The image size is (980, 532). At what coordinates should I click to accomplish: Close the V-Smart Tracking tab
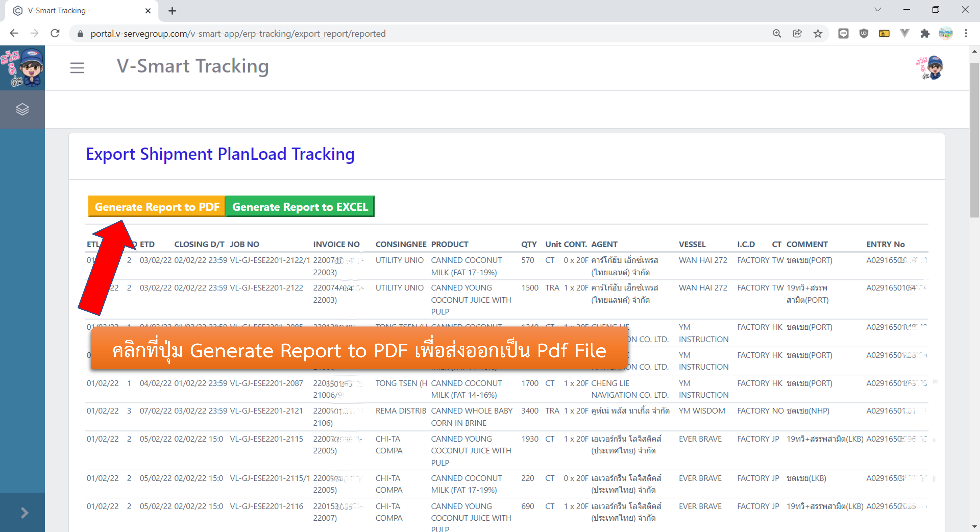coord(148,11)
